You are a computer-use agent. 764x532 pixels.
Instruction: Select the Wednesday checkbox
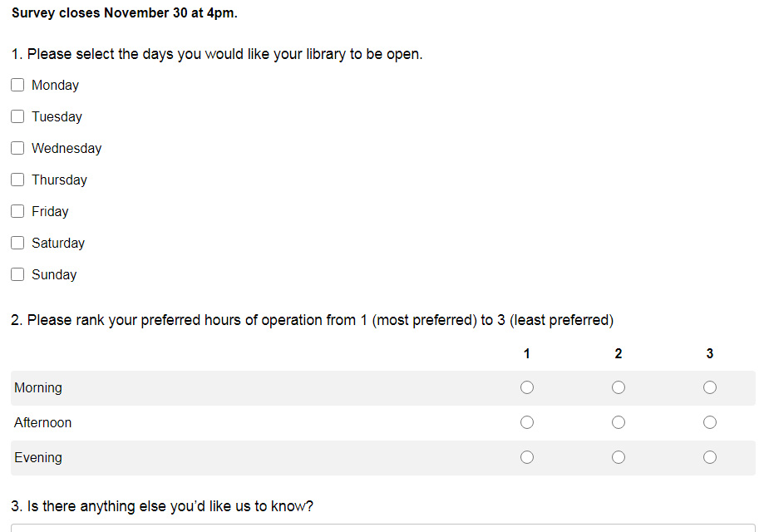click(x=17, y=148)
